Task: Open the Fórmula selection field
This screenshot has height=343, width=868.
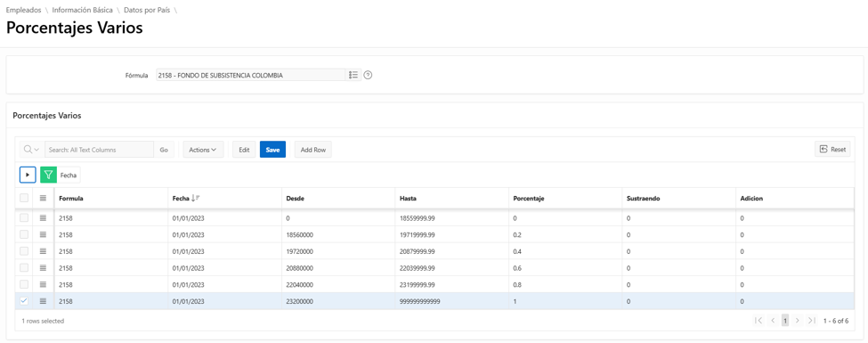Action: point(251,76)
